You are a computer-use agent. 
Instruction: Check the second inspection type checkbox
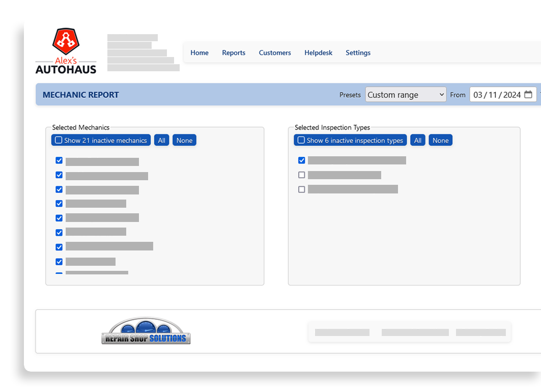pos(301,175)
